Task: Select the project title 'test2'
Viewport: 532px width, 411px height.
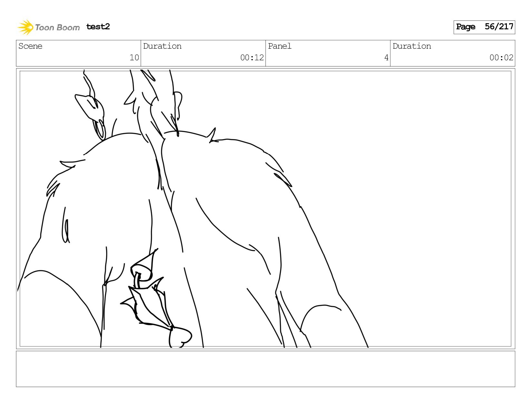Action: tap(98, 26)
